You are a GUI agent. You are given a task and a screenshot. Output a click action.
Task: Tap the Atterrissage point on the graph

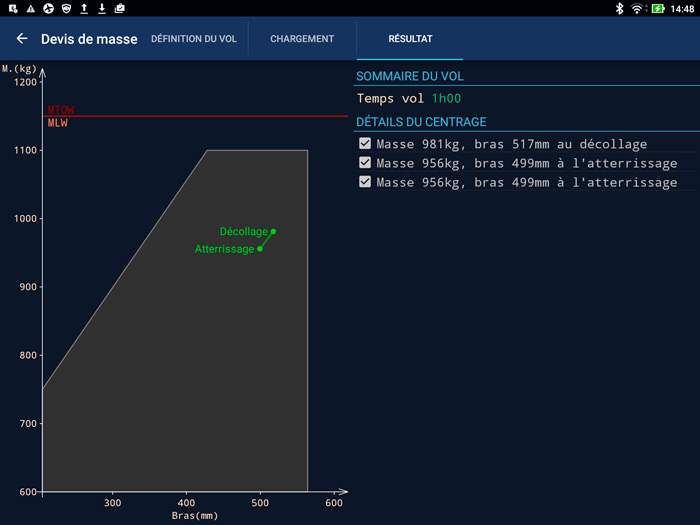pyautogui.click(x=260, y=249)
